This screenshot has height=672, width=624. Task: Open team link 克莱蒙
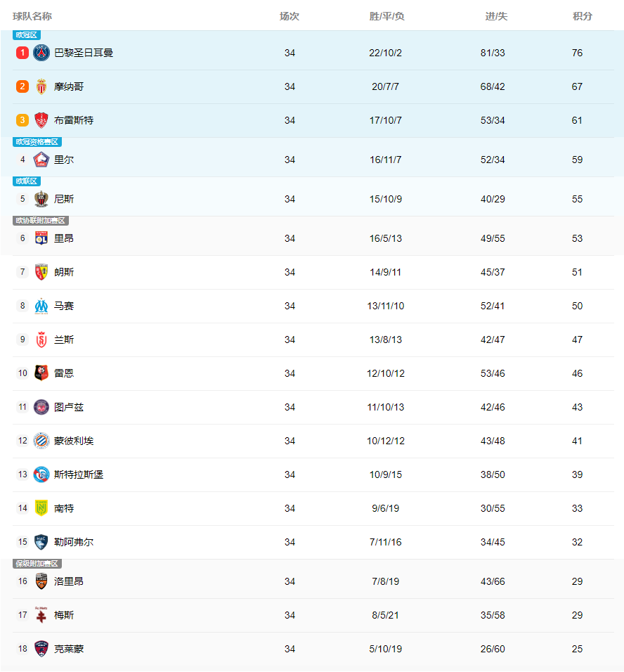coord(69,649)
